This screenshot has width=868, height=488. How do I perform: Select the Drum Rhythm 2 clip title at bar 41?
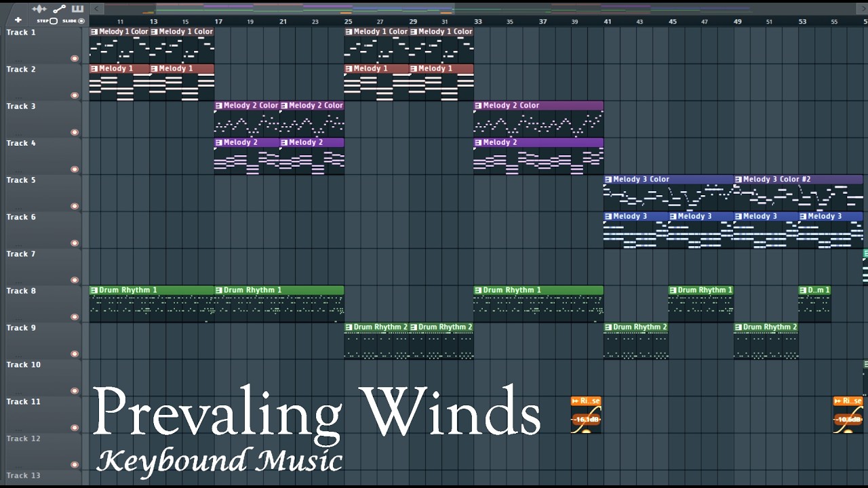[x=640, y=327]
